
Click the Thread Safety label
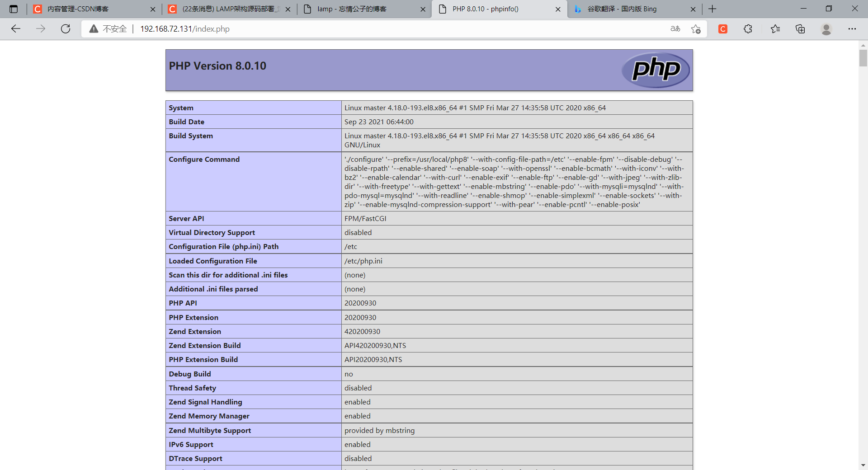(193, 388)
